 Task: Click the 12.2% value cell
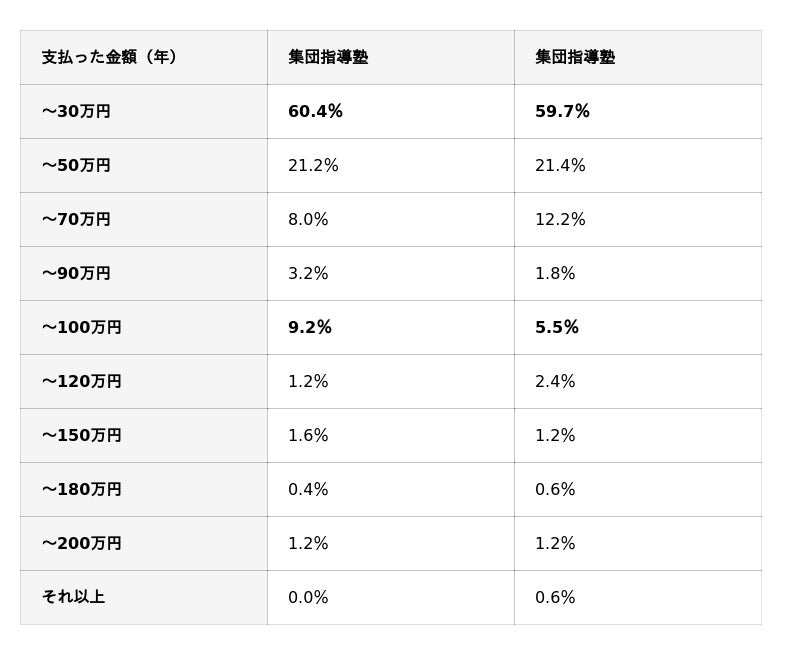tap(560, 219)
